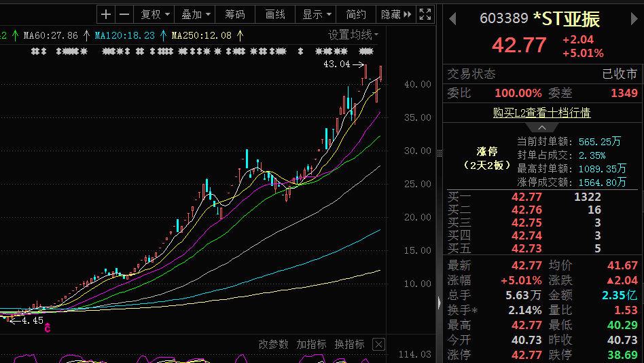Toggle fullscreen chart icon
644x363 pixels.
425,14
